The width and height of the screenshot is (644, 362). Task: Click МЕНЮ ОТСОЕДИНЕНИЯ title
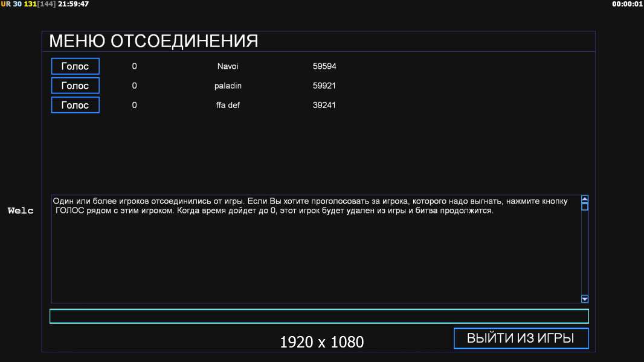153,41
